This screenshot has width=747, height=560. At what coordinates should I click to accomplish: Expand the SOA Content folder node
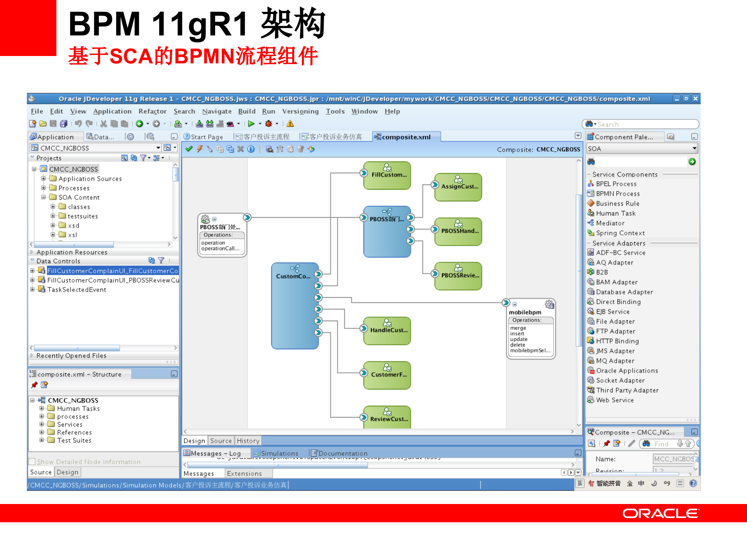[44, 197]
